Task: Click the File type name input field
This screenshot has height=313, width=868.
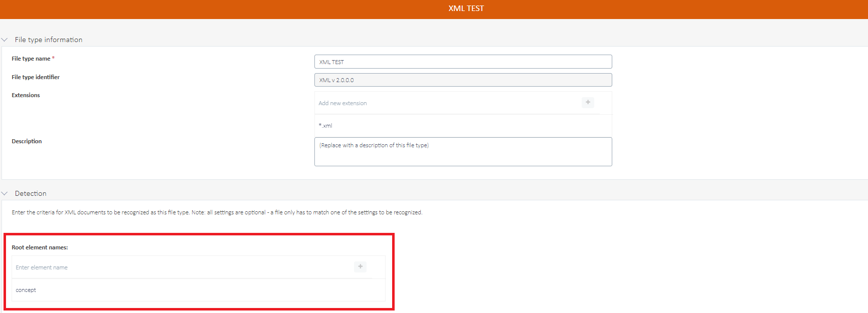Action: 463,62
